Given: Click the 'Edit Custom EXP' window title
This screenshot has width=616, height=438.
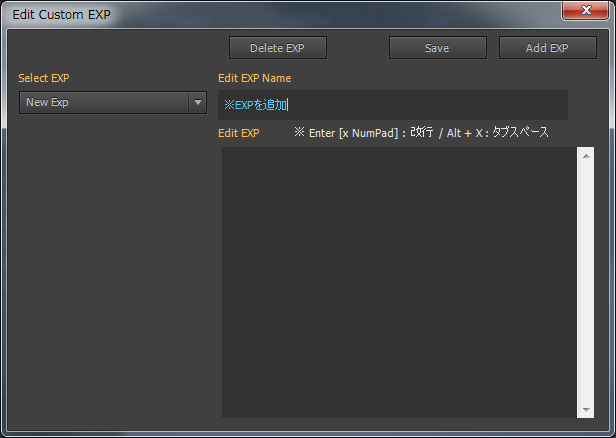Looking at the screenshot, I should pos(61,15).
